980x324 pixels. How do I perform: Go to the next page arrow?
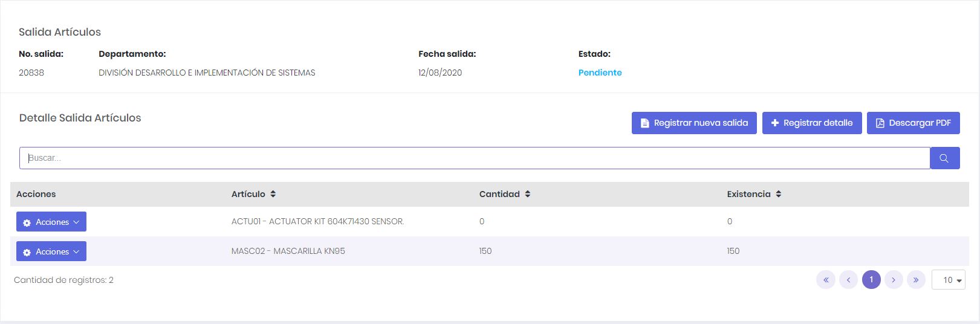pos(894,280)
